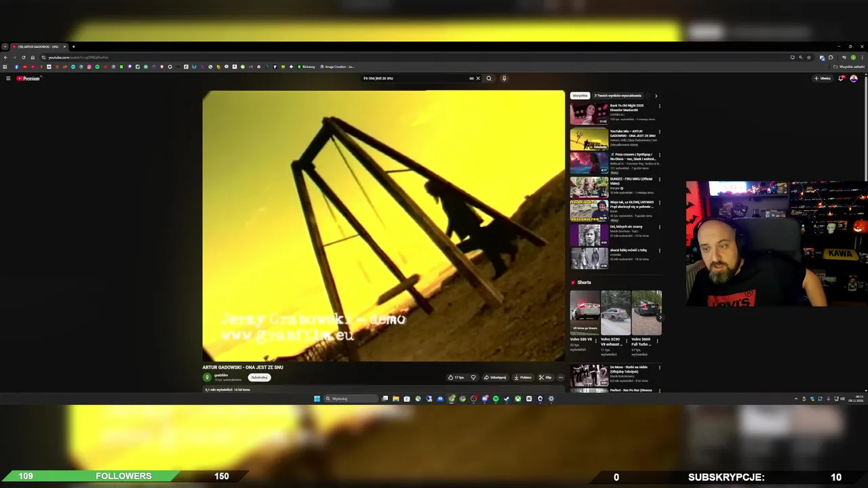Open options menu for BUNGEE video
This screenshot has height=488, width=868.
[x=659, y=180]
